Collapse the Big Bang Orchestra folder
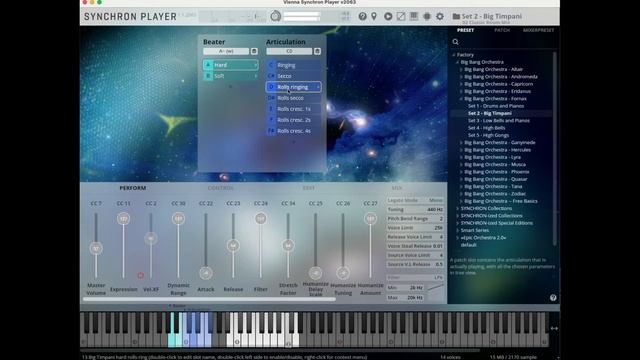The image size is (640, 360). tap(458, 62)
